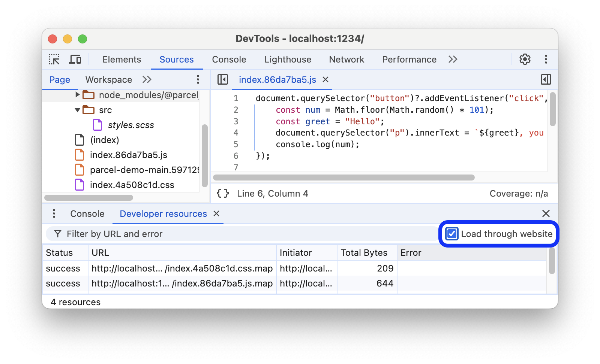Close the index.86da7ba5.js editor tab
600x364 pixels.
[325, 79]
